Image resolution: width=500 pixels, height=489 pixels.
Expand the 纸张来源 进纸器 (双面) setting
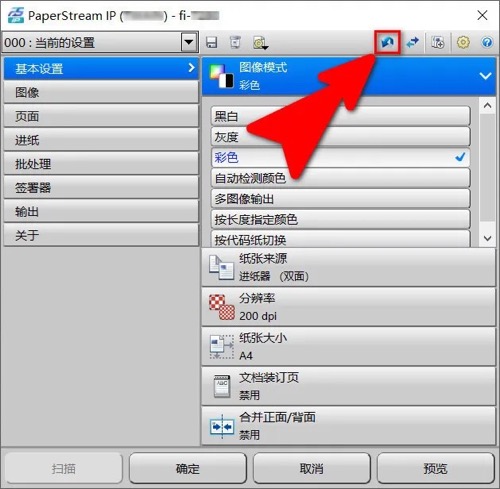click(348, 267)
